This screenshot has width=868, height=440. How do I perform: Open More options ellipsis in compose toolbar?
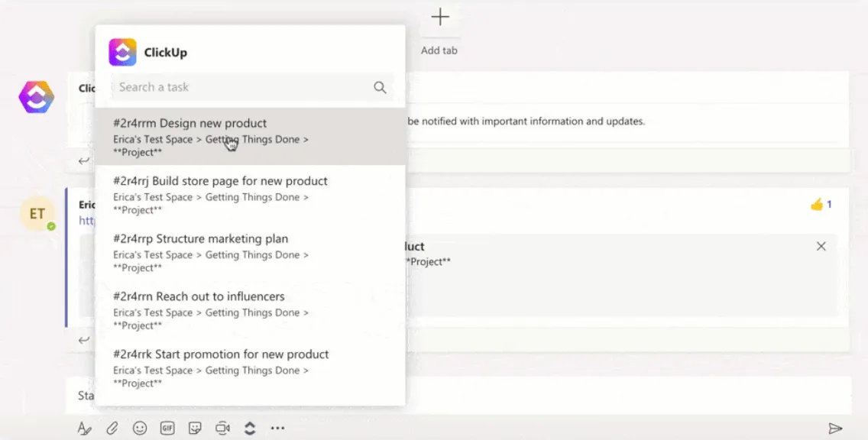pyautogui.click(x=278, y=428)
